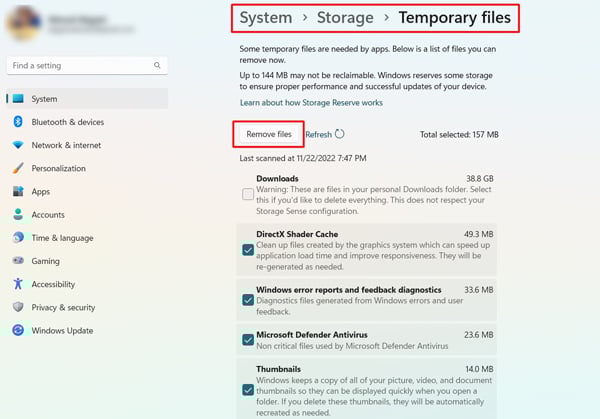Navigate to System in the breadcrumb

pyautogui.click(x=266, y=18)
